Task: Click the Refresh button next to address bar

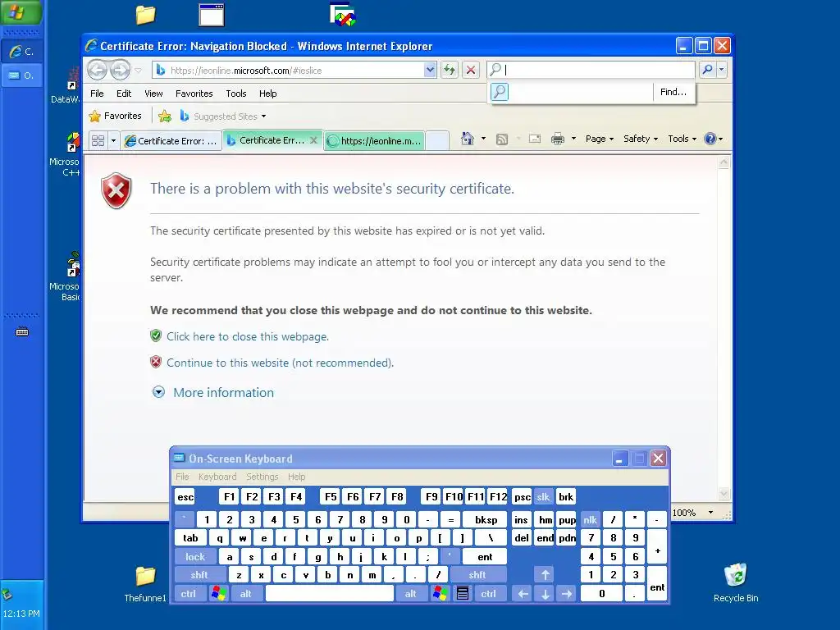Action: 449,70
